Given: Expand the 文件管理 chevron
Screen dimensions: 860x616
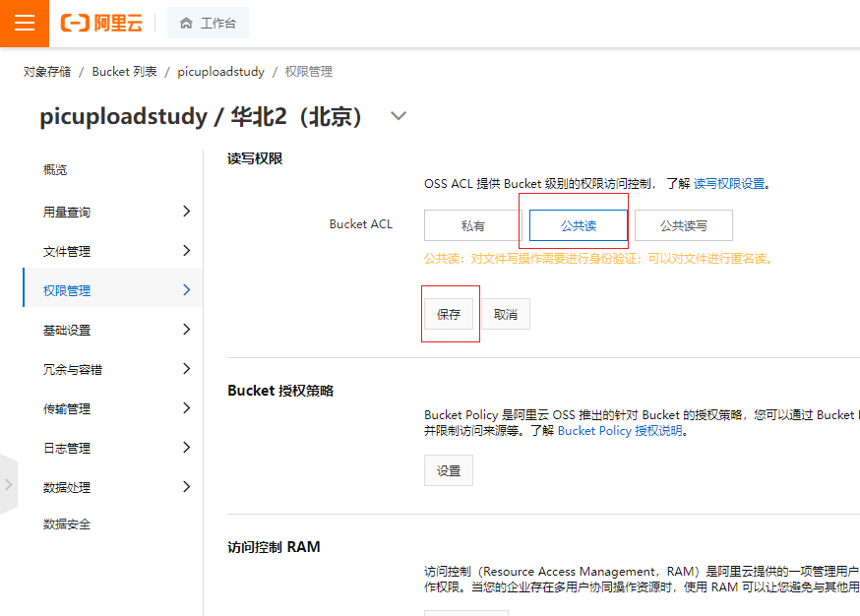Looking at the screenshot, I should [187, 251].
